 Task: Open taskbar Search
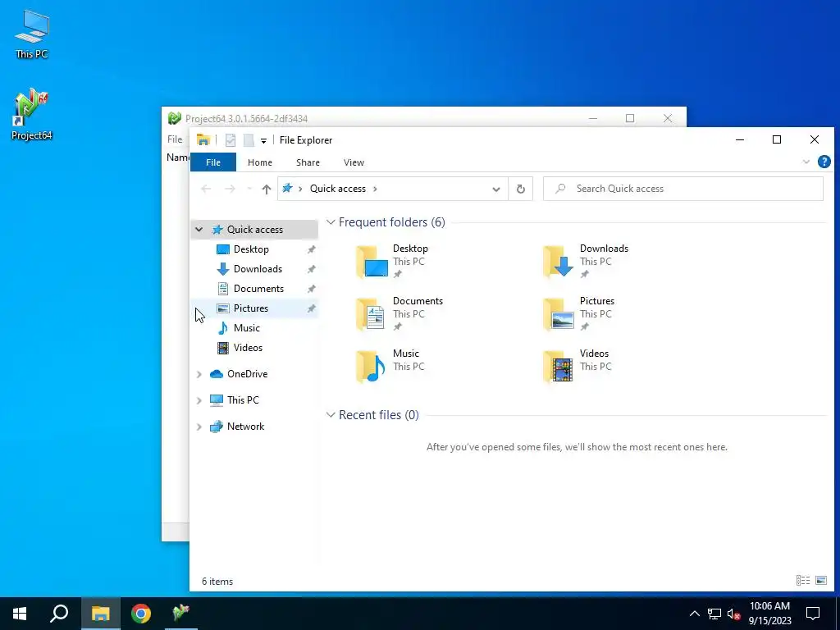(x=59, y=614)
